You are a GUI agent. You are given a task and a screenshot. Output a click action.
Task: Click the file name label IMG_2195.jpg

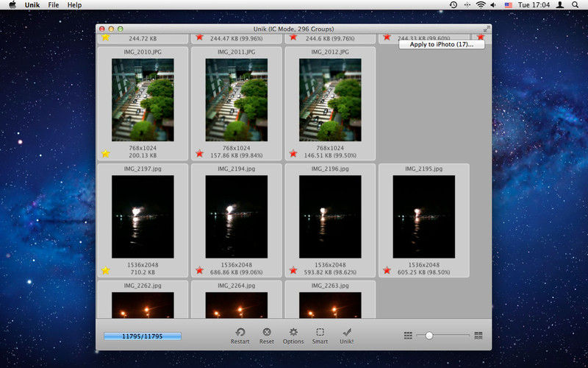click(x=424, y=169)
